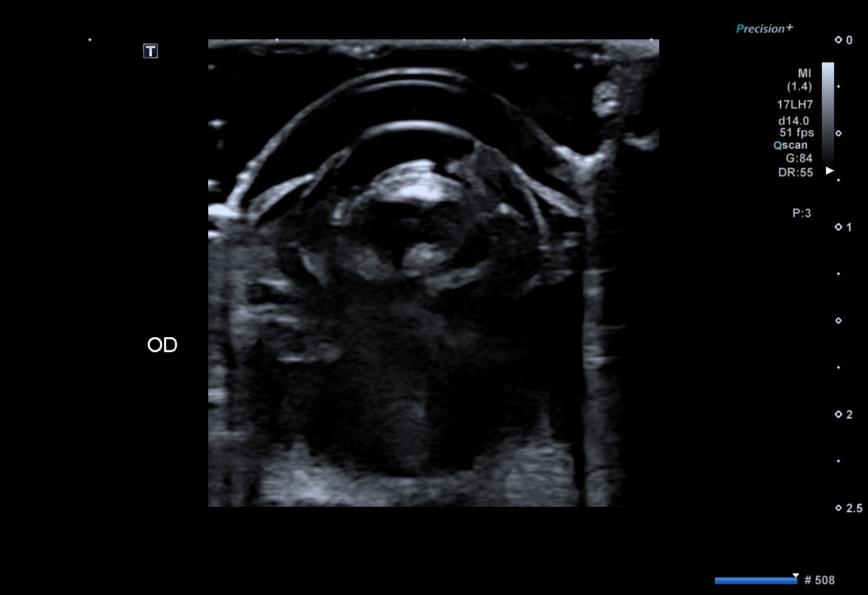Viewport: 868px width, 595px height.
Task: Click the T transducer orientation icon
Action: pyautogui.click(x=151, y=51)
